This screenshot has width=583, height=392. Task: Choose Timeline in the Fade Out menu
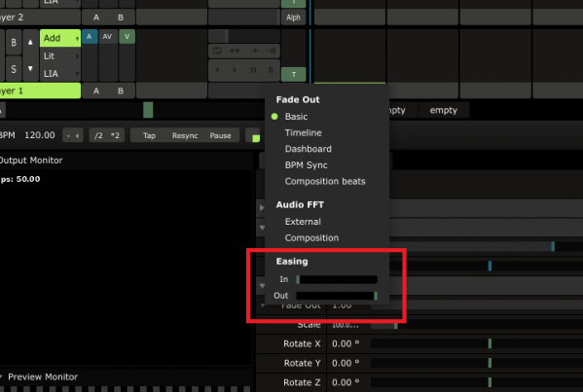click(x=303, y=132)
